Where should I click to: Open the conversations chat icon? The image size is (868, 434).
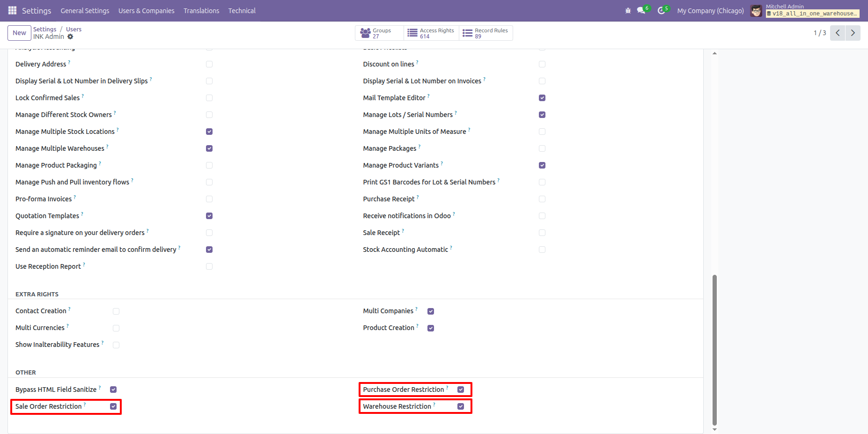click(641, 10)
